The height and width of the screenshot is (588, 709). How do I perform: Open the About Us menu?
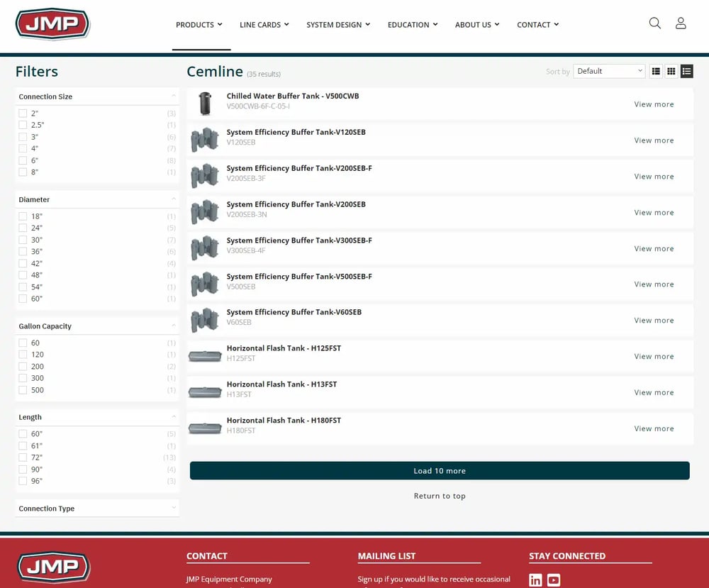pos(477,25)
